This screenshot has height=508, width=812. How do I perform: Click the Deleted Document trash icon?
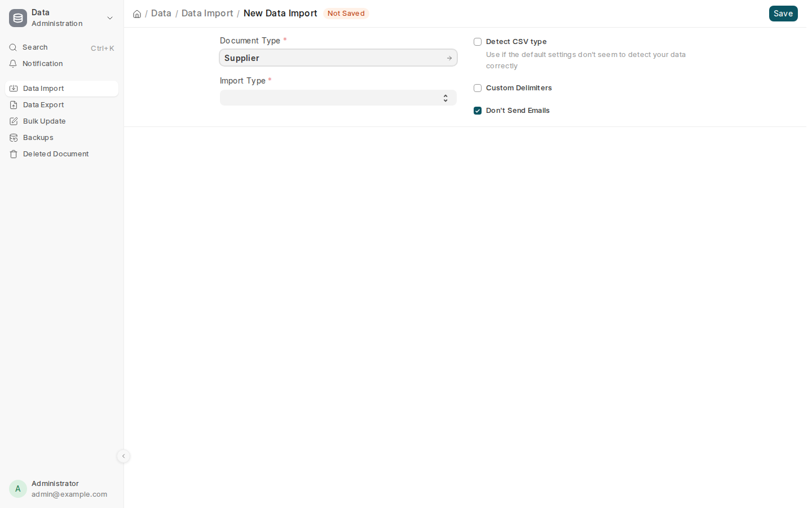14,154
